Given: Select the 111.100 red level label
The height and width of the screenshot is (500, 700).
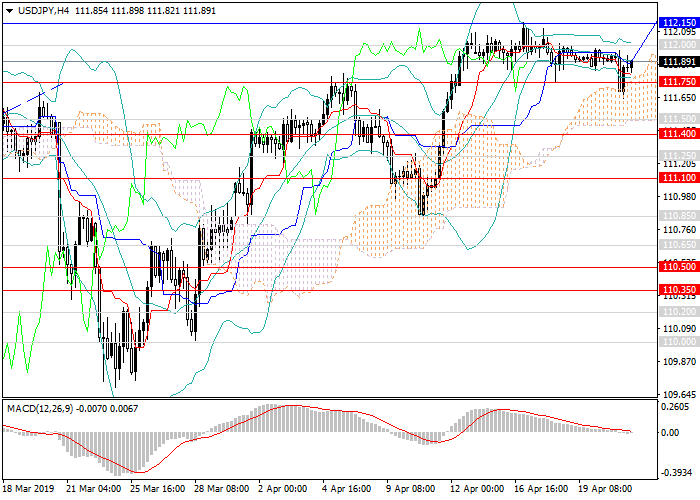Looking at the screenshot, I should 679,178.
